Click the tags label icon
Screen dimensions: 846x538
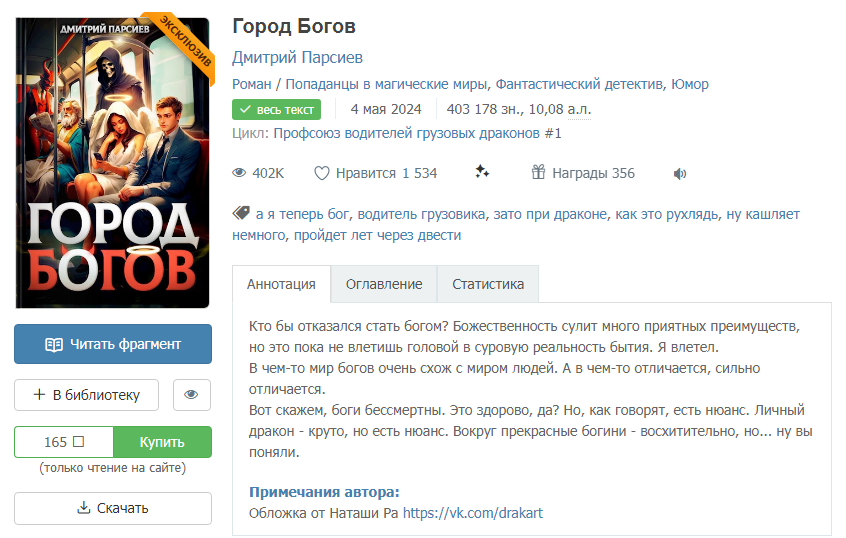pos(240,214)
